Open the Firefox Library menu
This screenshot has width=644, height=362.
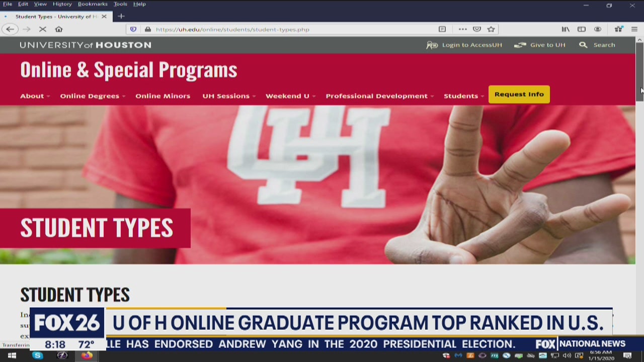[566, 29]
